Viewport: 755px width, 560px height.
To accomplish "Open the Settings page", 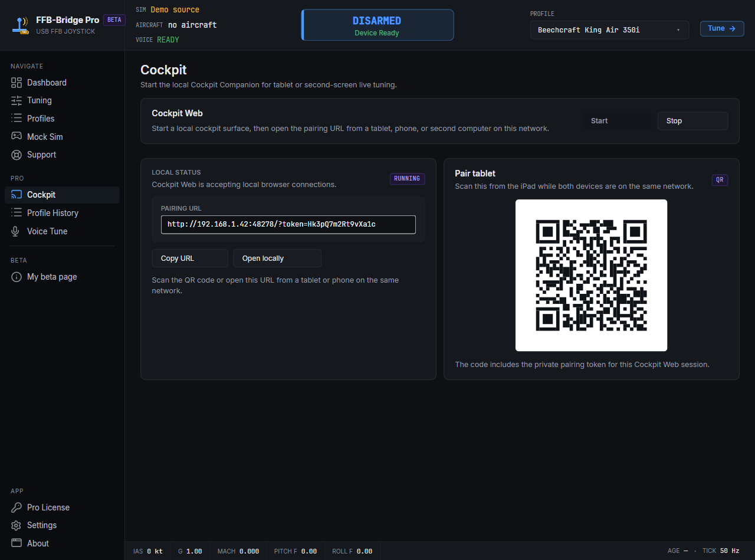I will click(x=62, y=525).
